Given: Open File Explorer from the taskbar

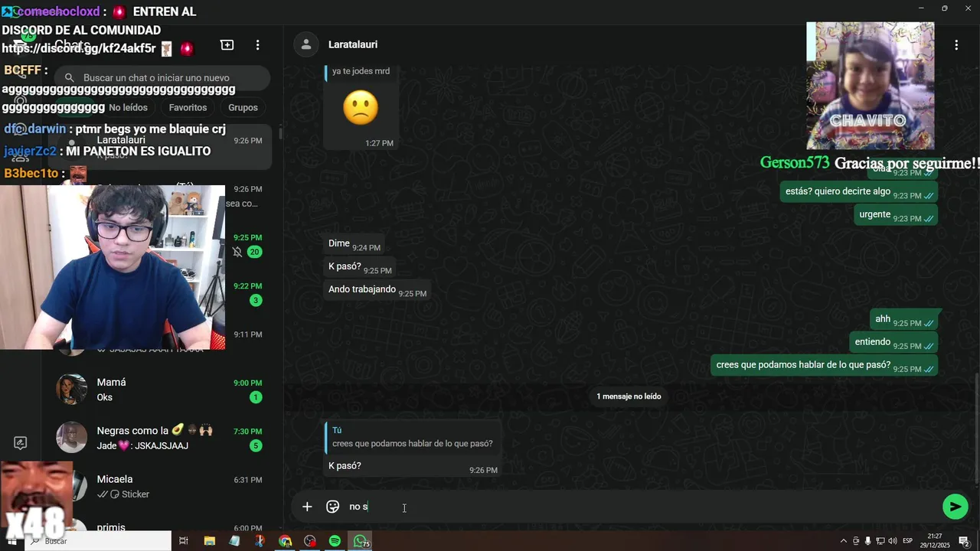Looking at the screenshot, I should [210, 541].
